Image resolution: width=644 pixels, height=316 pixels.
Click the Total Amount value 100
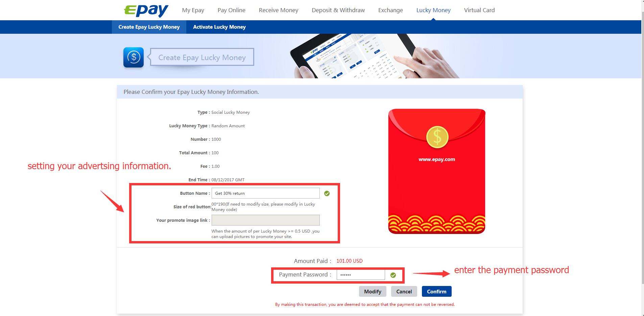tap(215, 153)
